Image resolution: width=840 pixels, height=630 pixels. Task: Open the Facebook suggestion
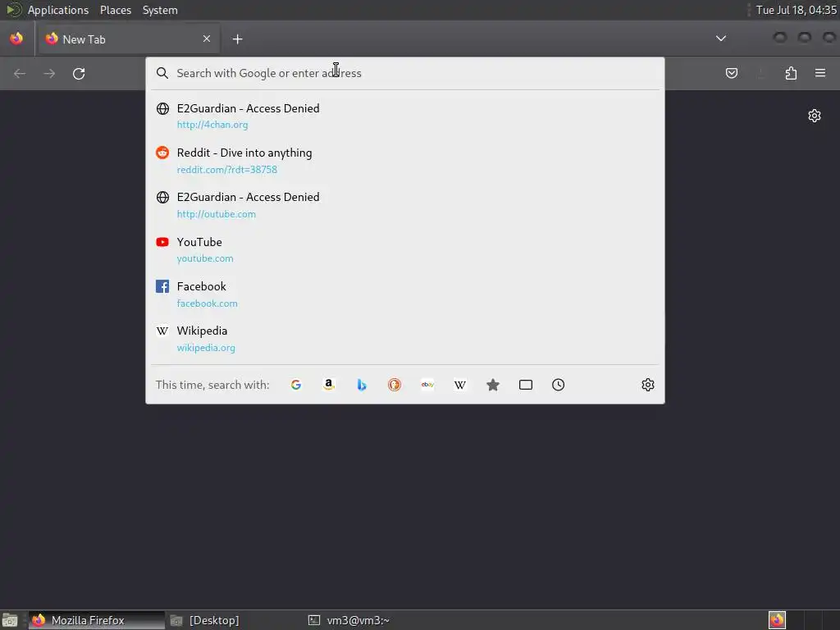405,294
